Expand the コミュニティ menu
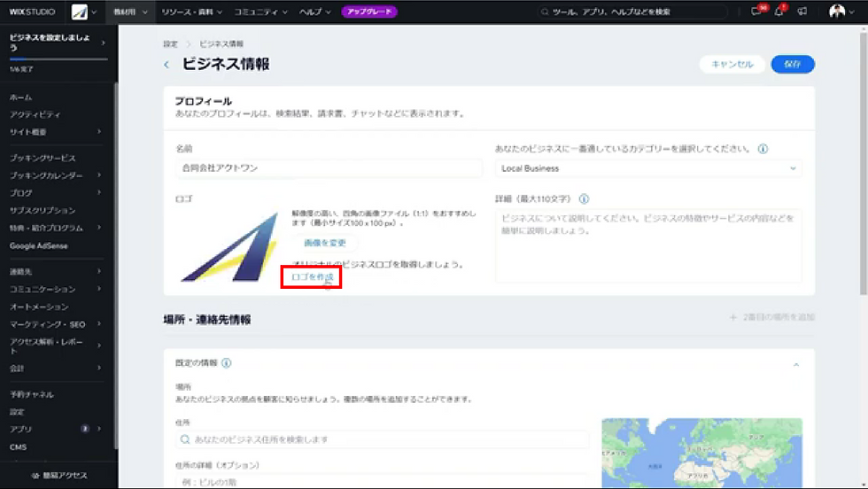Viewport: 868px width, 489px height. 260,12
